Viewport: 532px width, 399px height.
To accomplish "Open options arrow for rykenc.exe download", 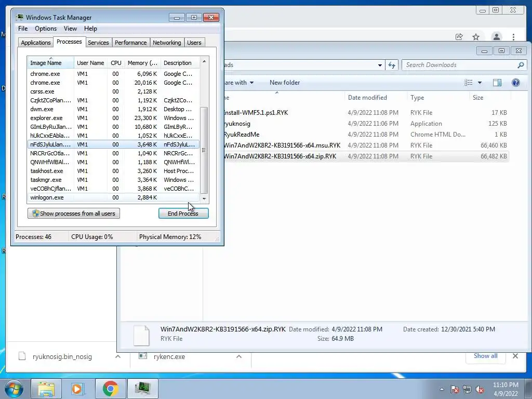I will [239, 356].
